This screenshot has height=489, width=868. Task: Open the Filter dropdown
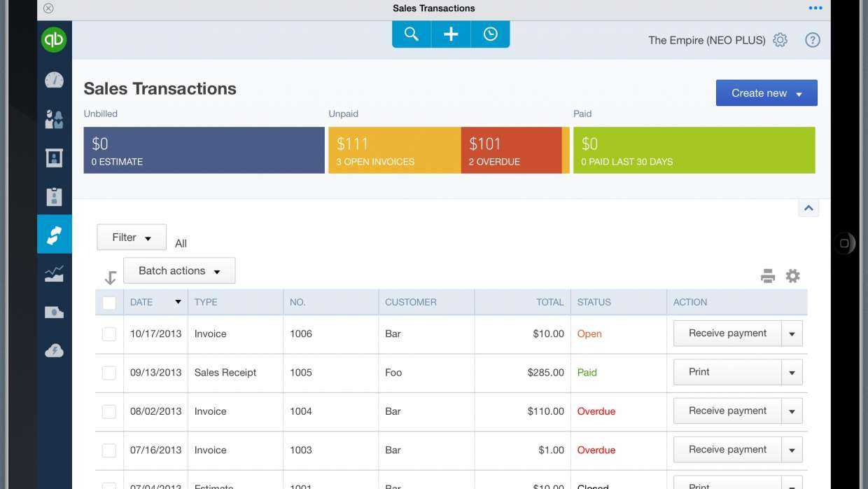pos(131,237)
